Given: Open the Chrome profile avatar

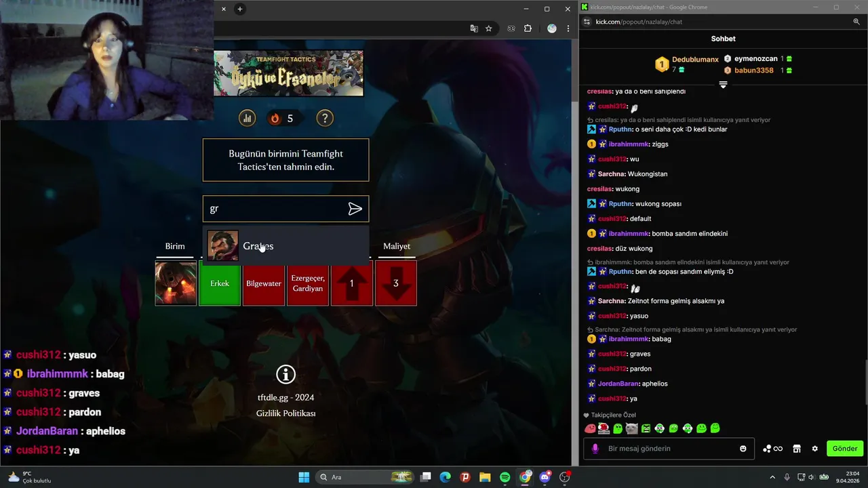Looking at the screenshot, I should pos(551,28).
